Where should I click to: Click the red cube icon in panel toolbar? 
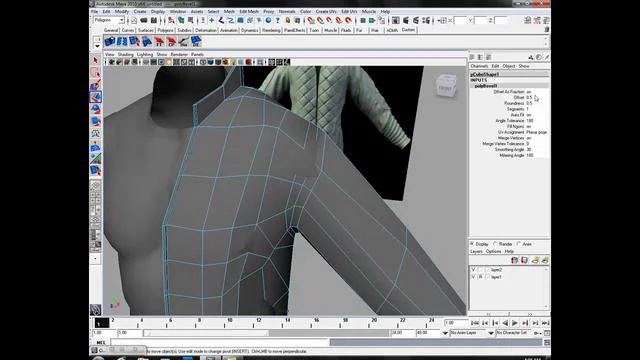[x=248, y=62]
